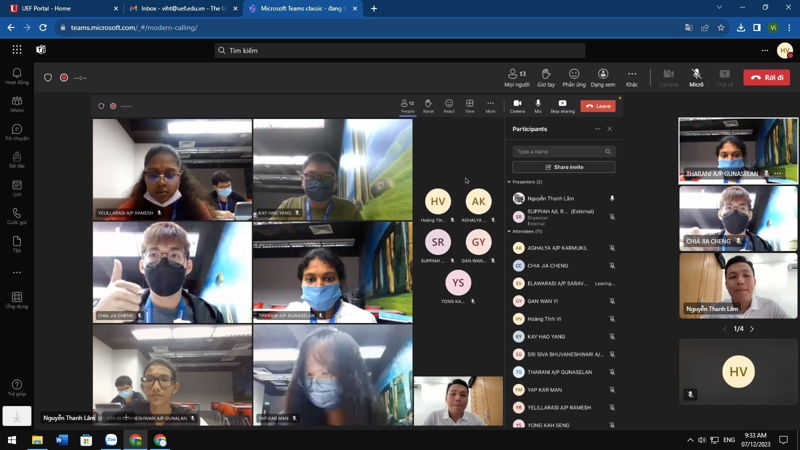800x450 pixels.
Task: Open Phản ứng reactions menu
Action: click(x=574, y=78)
